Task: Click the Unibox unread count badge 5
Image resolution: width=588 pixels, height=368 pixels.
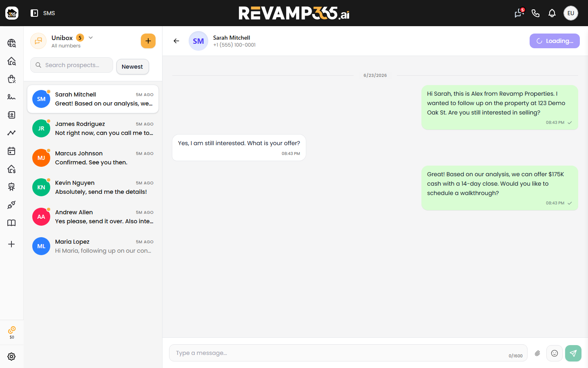Action: (80, 38)
